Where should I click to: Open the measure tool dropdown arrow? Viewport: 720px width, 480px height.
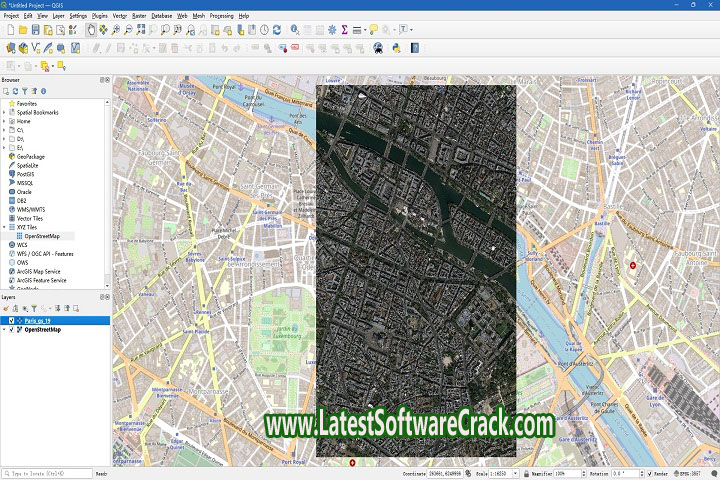365,30
